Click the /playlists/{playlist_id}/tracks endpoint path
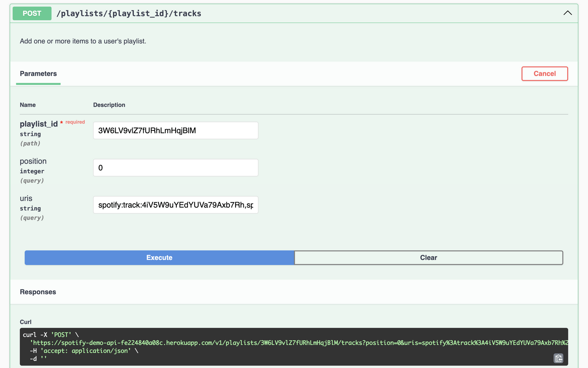The height and width of the screenshot is (368, 588). (129, 13)
